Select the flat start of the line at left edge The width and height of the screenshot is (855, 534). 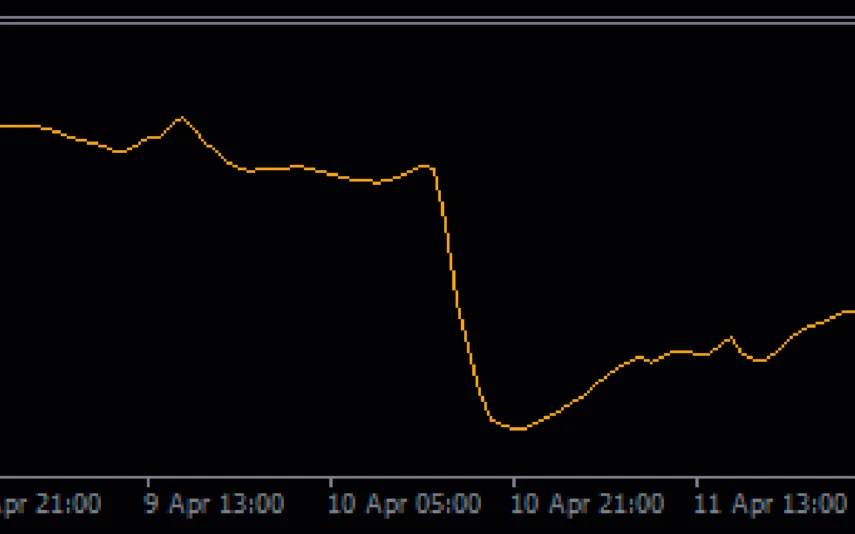click(15, 126)
